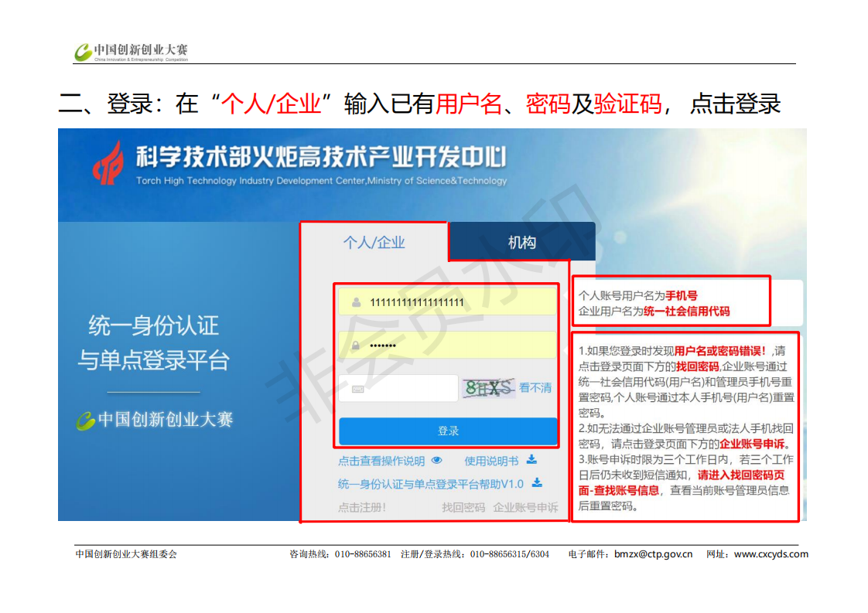The height and width of the screenshot is (613, 868).
Task: Click the download icon beside 使用说明书
Action: 531,459
